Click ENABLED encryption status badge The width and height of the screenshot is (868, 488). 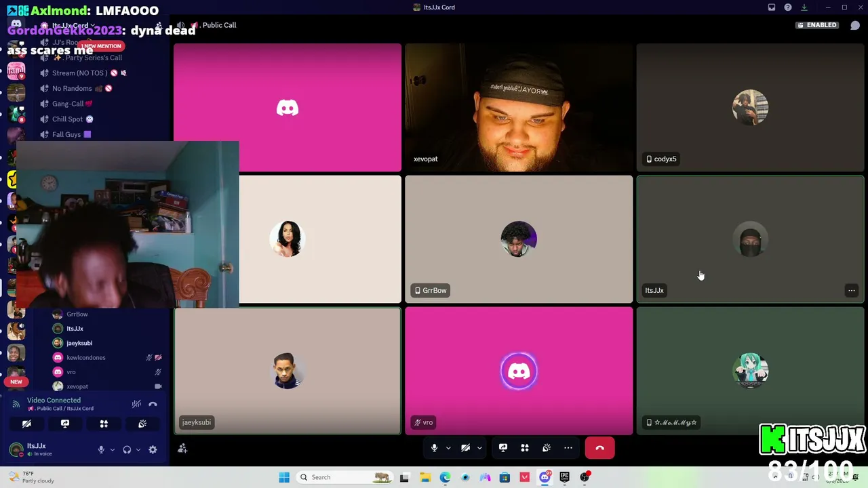coord(818,25)
